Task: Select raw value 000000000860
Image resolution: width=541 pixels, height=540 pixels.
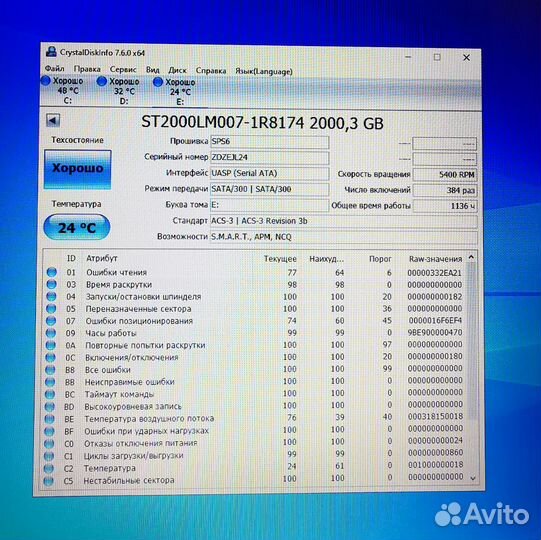Action: tap(436, 453)
